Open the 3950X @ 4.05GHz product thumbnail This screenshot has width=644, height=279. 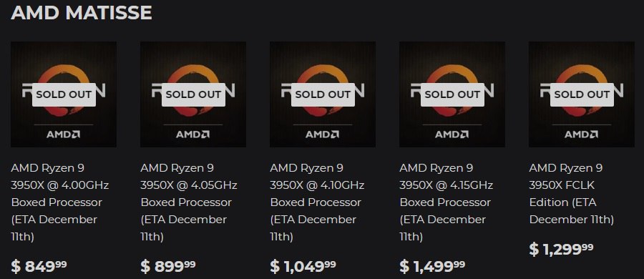point(193,94)
